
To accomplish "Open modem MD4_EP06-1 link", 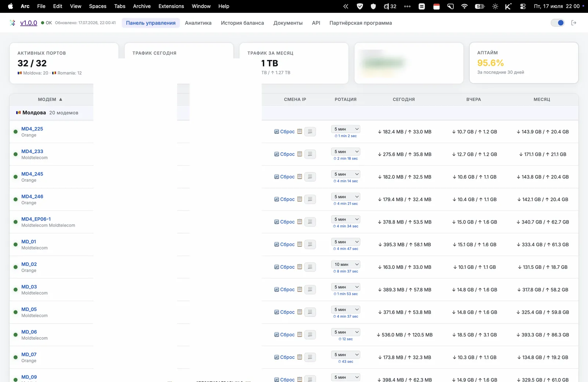I will point(36,219).
